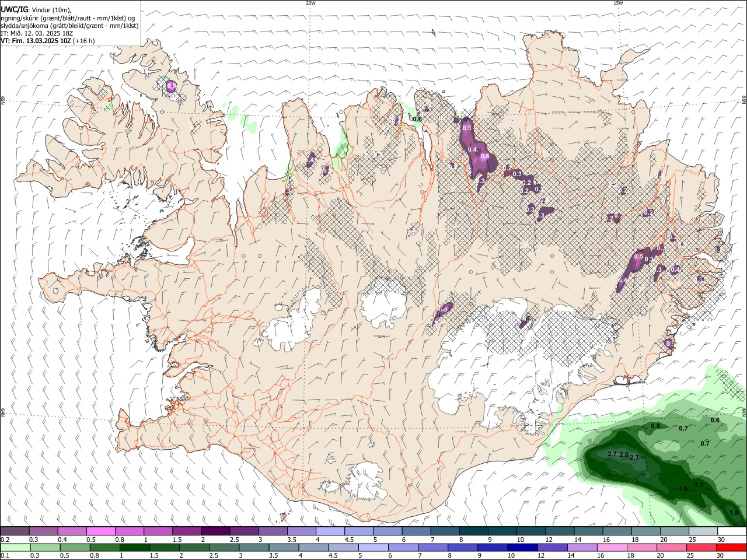The image size is (747, 560).
Task: Pick snow legend swatch starting at 12
Action: point(560,531)
